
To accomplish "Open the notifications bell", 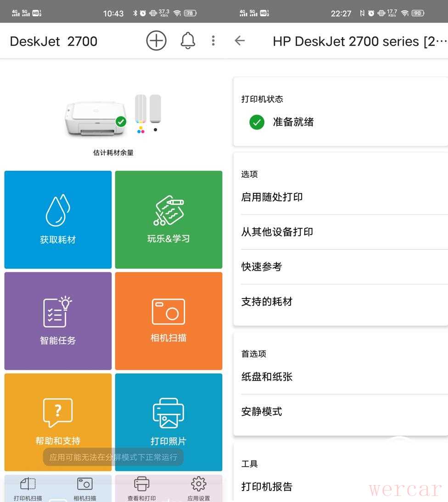I will 188,41.
